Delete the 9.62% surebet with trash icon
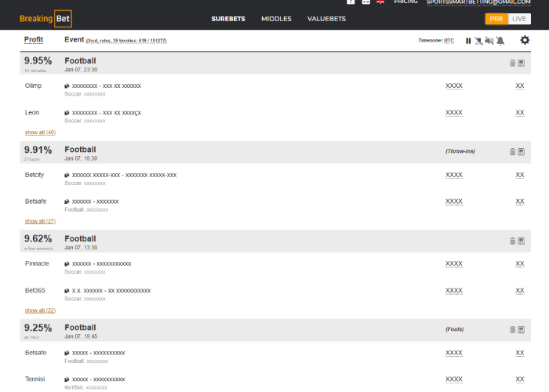The height and width of the screenshot is (392, 549). coord(513,241)
